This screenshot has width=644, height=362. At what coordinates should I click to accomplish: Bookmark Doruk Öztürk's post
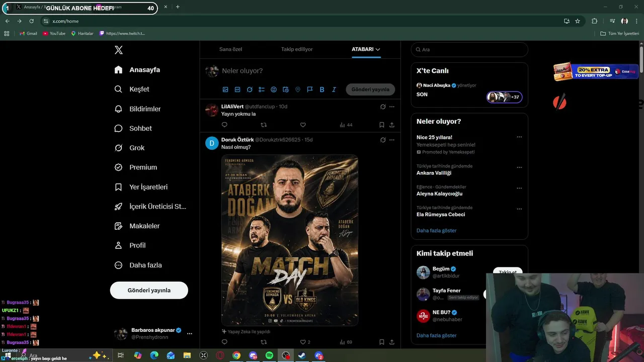382,342
